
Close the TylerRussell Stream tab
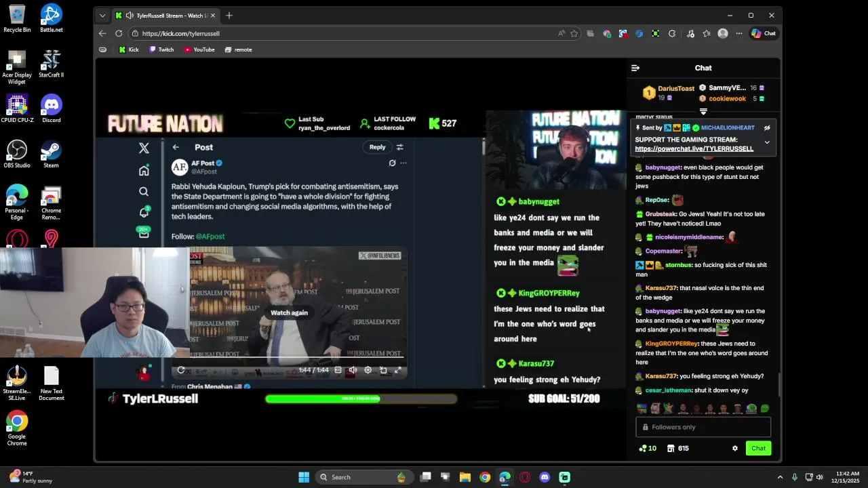tap(213, 15)
